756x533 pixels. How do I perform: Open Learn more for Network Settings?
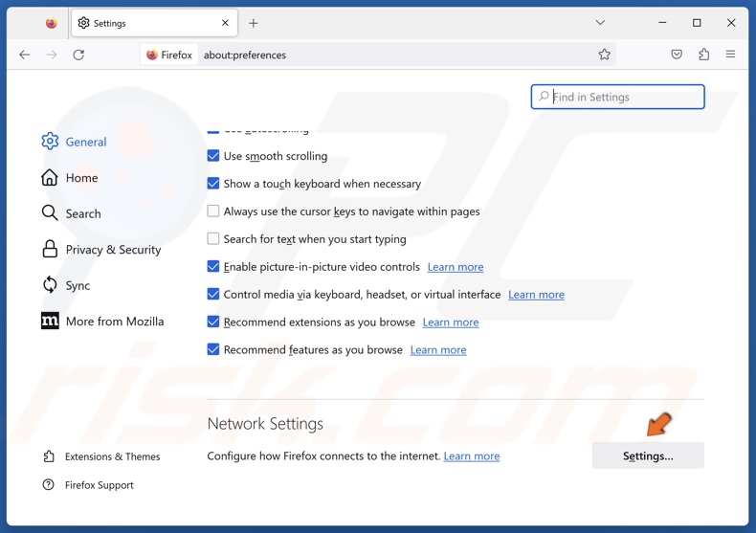pyautogui.click(x=472, y=455)
